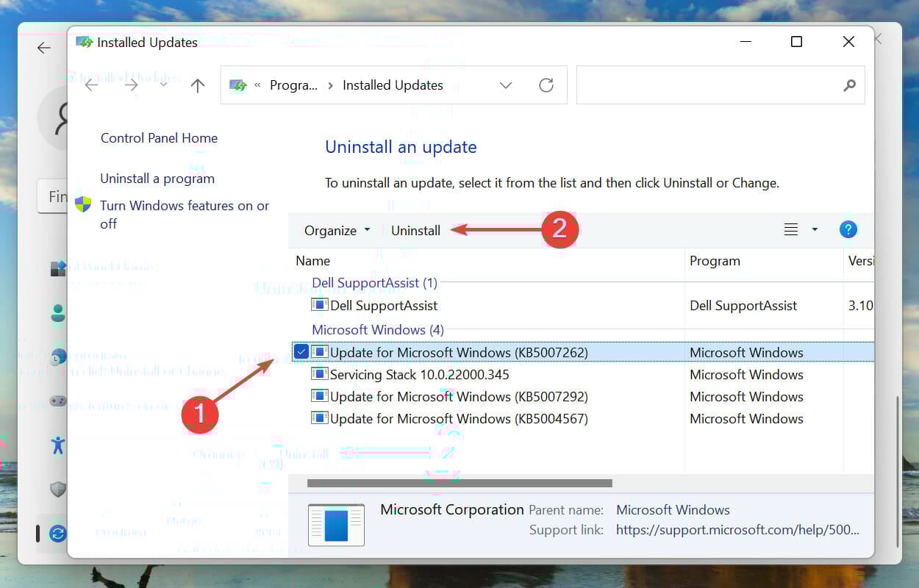The height and width of the screenshot is (588, 919).
Task: Click the Microsoft Corporation details thumbnail
Action: (x=336, y=525)
